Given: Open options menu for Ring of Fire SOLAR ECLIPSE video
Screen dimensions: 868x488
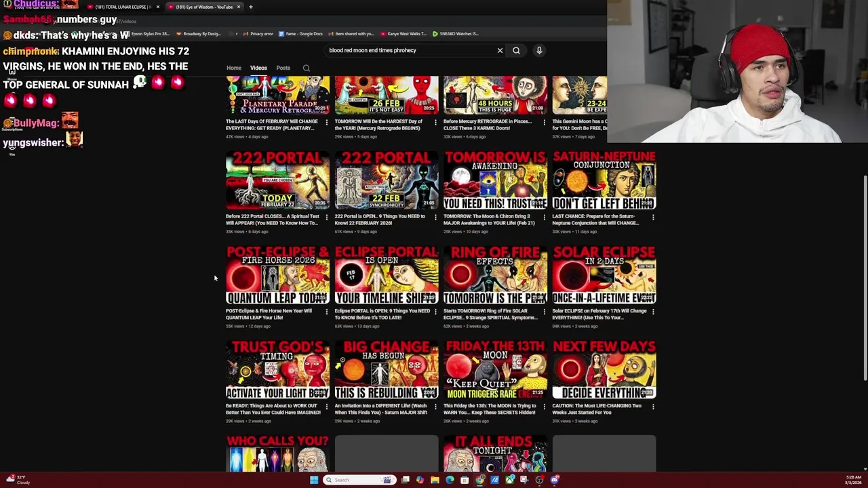Looking at the screenshot, I should (544, 312).
